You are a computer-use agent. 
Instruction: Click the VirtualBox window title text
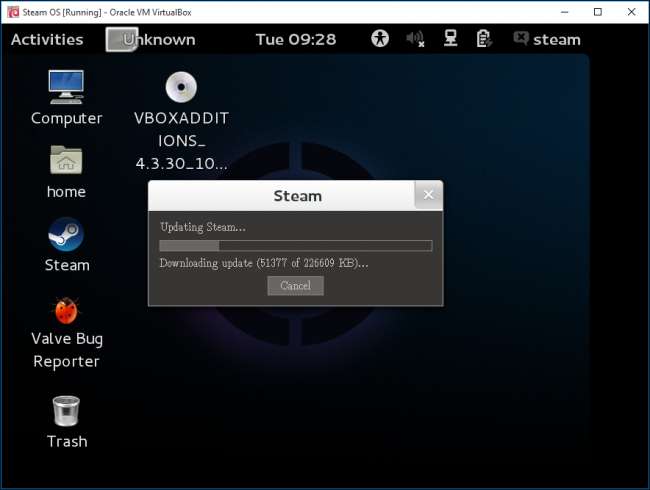pyautogui.click(x=107, y=12)
